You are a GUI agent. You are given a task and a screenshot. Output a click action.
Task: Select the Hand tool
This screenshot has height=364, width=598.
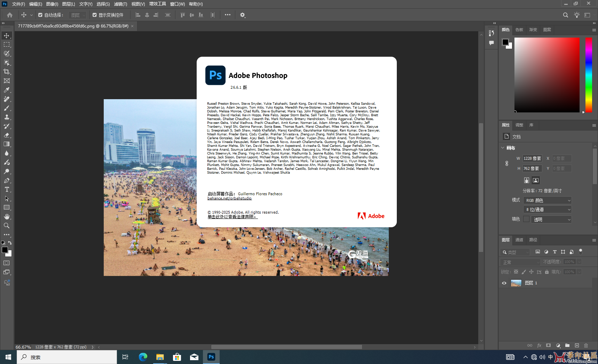pos(7,216)
